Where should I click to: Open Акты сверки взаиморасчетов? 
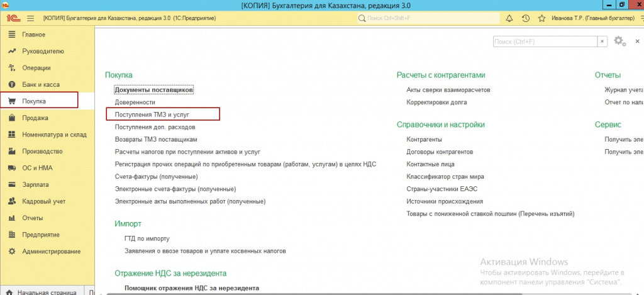click(x=448, y=89)
